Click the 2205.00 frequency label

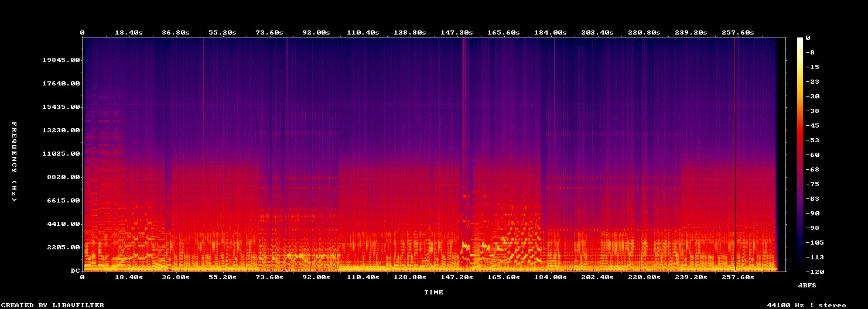(63, 248)
